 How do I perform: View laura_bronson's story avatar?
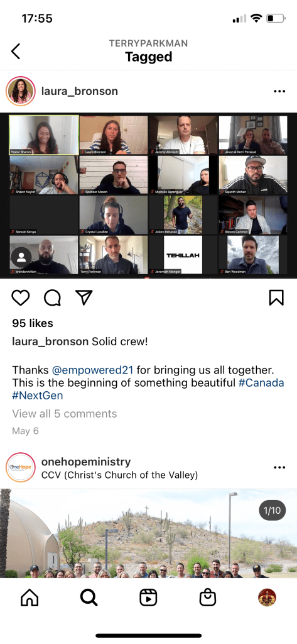tap(21, 91)
